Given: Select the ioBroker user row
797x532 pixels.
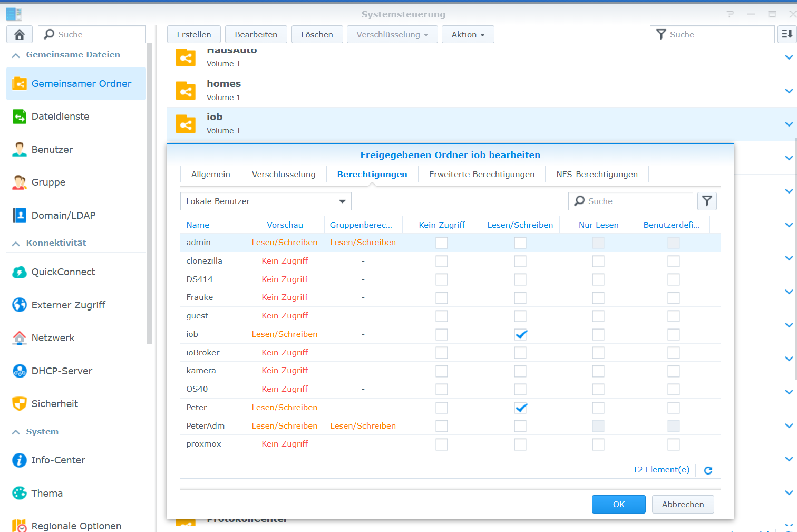Looking at the screenshot, I should coord(450,353).
